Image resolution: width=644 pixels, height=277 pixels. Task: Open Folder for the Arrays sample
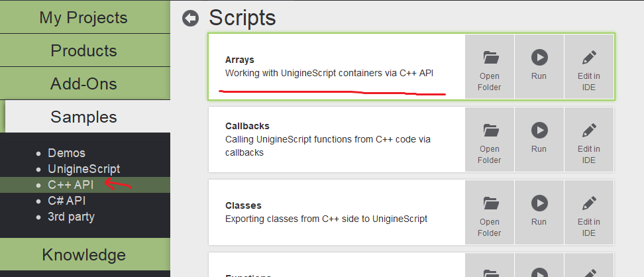[490, 67]
